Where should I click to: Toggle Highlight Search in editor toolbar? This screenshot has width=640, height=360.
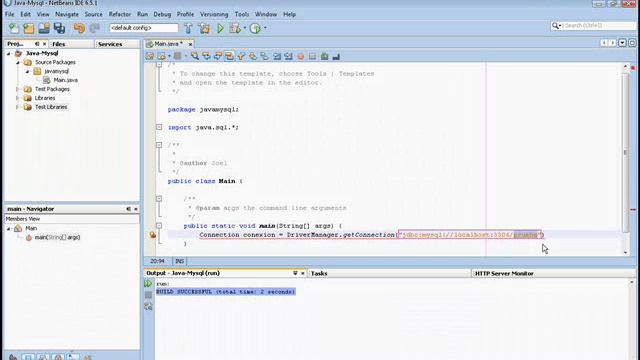pos(229,56)
